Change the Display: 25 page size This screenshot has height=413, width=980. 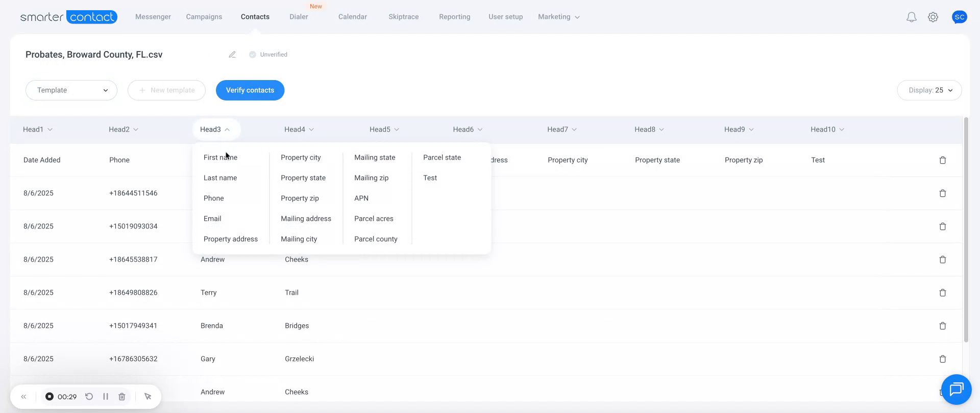click(929, 90)
